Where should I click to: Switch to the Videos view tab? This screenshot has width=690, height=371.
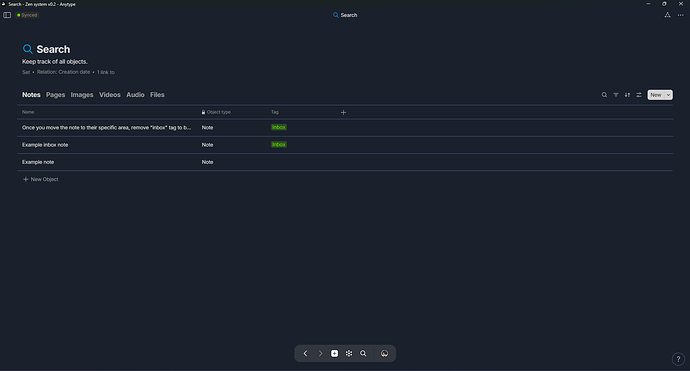[110, 95]
